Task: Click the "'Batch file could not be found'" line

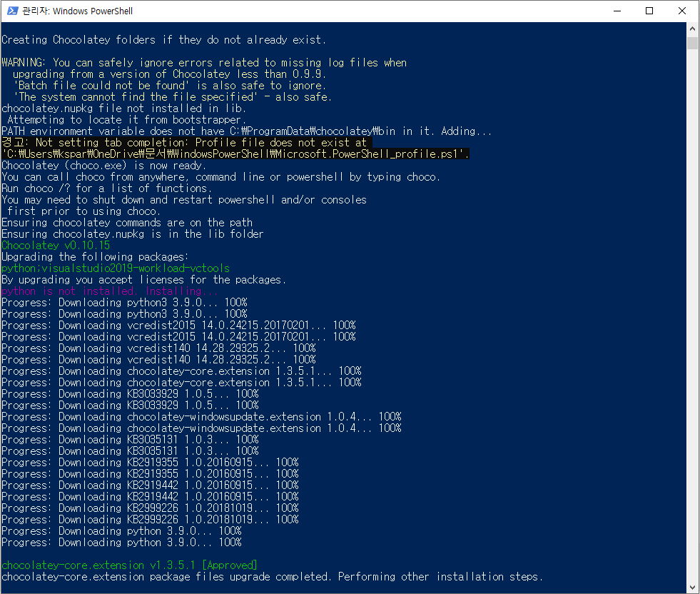Action: point(169,85)
